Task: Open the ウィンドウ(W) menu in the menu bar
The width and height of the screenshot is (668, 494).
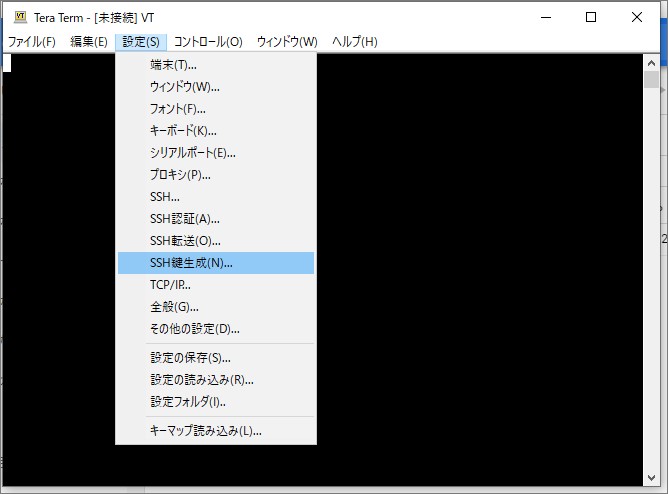Action: click(287, 42)
